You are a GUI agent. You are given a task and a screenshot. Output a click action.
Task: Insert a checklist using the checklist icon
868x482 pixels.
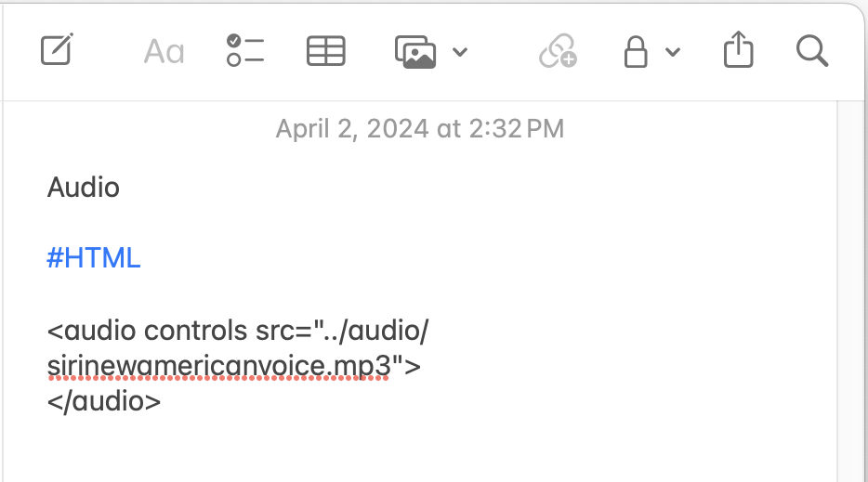245,50
